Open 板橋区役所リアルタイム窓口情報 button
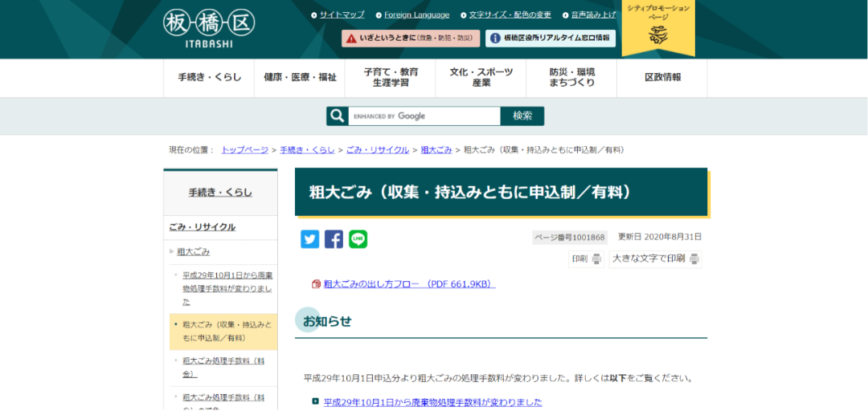Screen dimensions: 868x411 point(551,39)
